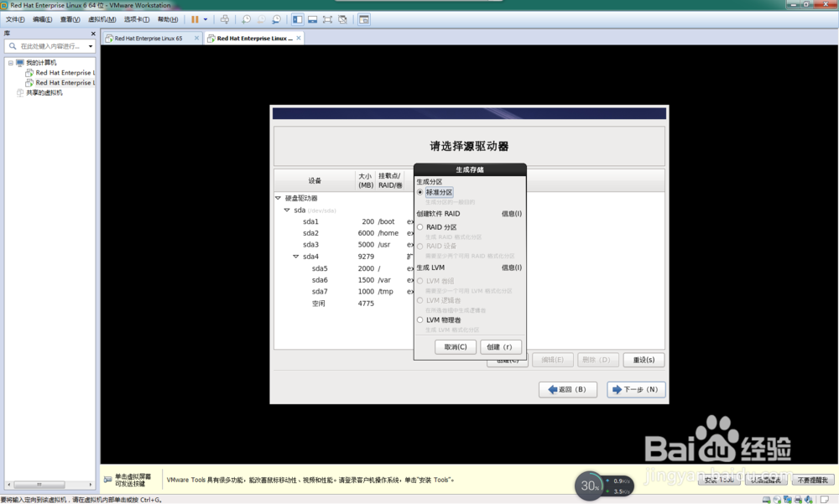Click the 下一步(N) next button

tap(636, 389)
